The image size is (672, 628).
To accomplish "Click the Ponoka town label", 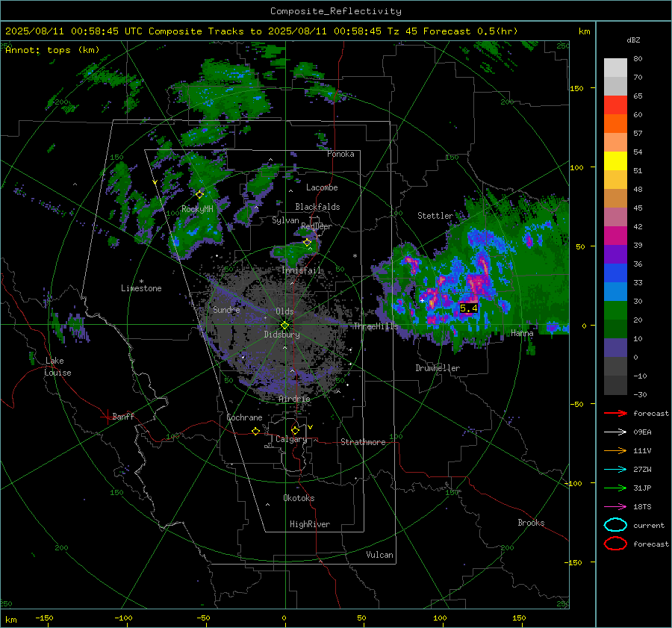I will tap(340, 154).
